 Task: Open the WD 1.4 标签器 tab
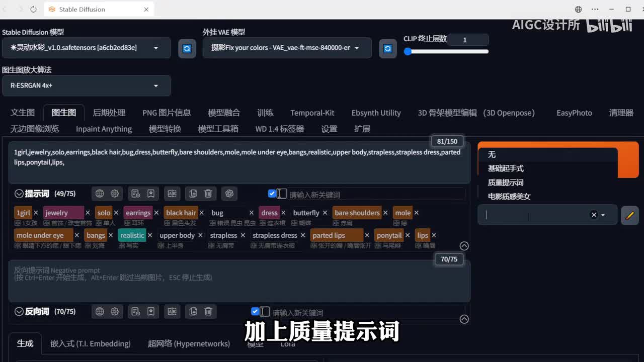coord(279,129)
